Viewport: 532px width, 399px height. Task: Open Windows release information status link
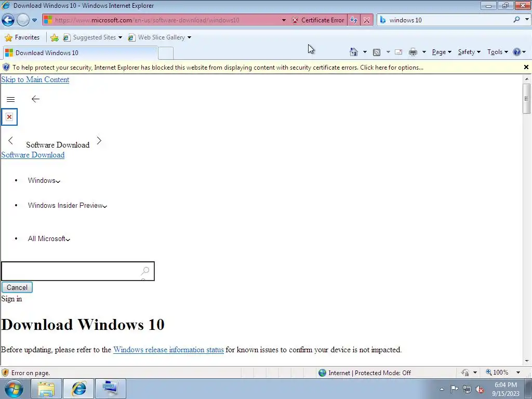pyautogui.click(x=169, y=350)
